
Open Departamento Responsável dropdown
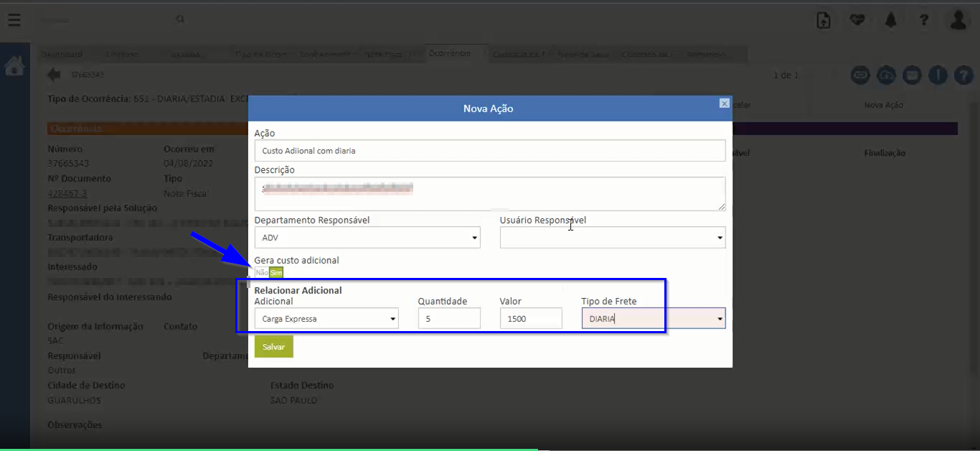click(367, 238)
